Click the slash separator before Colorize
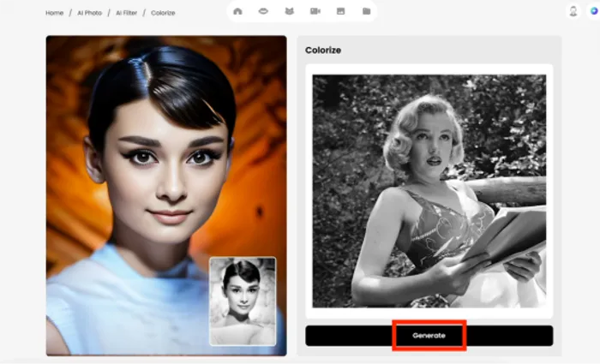 pyautogui.click(x=146, y=13)
